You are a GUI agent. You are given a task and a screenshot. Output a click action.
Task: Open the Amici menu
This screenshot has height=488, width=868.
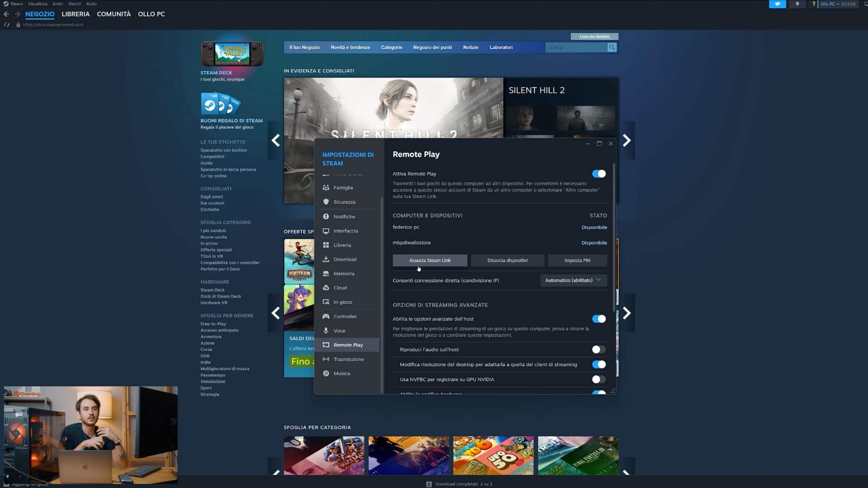58,4
